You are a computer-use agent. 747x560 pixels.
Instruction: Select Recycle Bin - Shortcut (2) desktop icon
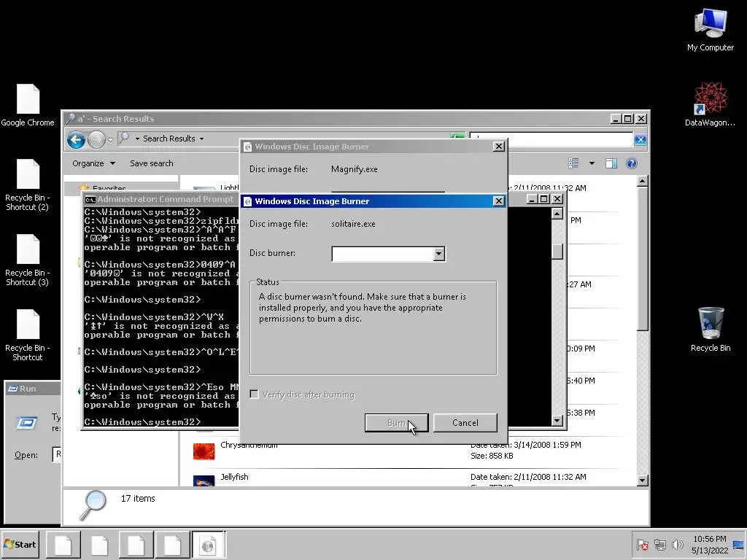[27, 185]
